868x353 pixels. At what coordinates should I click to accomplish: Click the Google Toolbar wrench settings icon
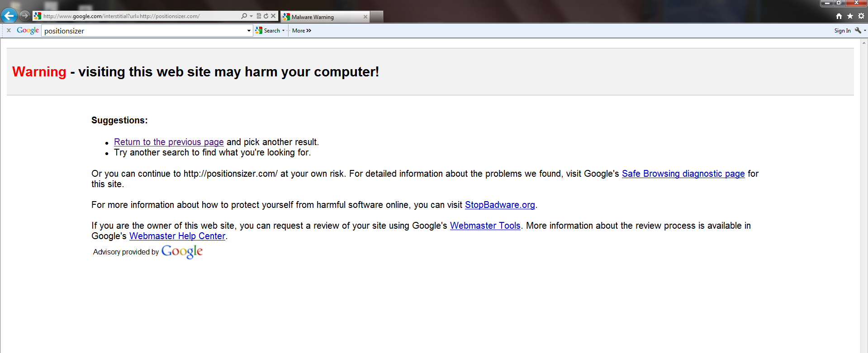click(x=858, y=30)
